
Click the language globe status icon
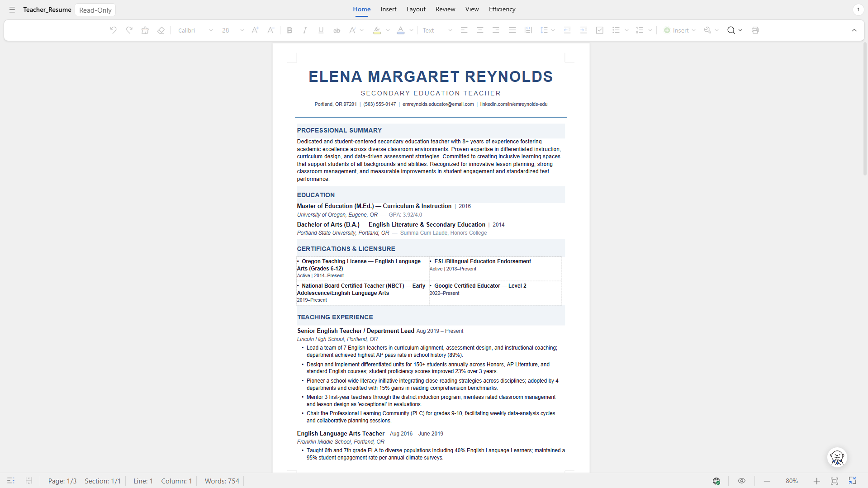coord(716,481)
